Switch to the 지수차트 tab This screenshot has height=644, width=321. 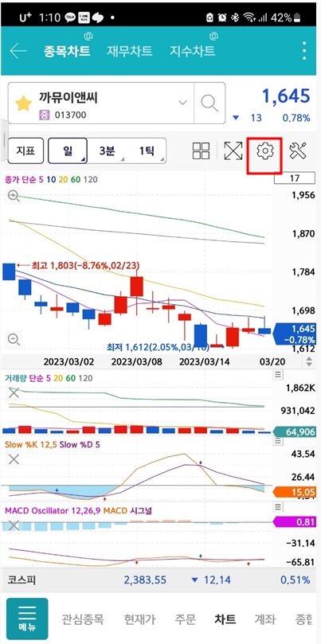click(192, 51)
